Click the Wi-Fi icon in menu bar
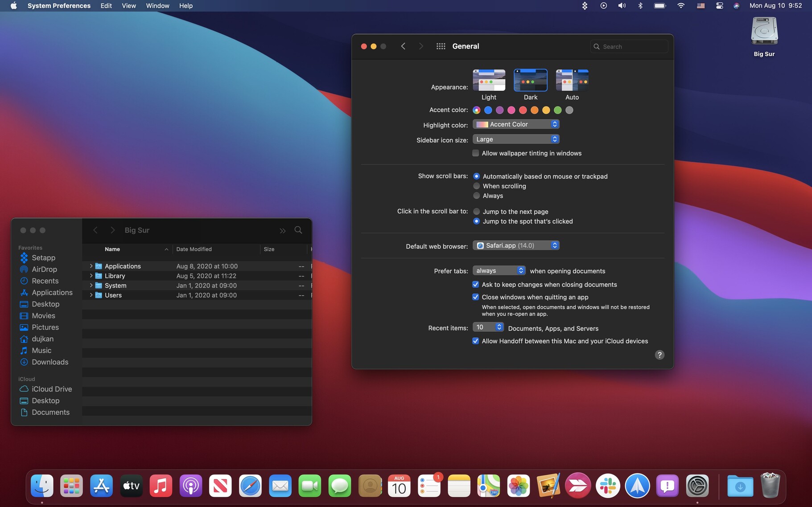This screenshot has width=812, height=507. (680, 6)
